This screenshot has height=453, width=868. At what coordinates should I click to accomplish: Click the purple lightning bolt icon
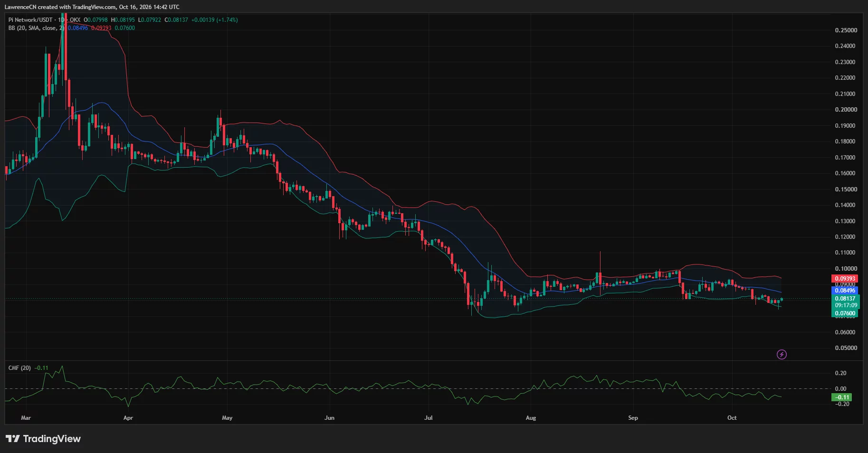[782, 354]
